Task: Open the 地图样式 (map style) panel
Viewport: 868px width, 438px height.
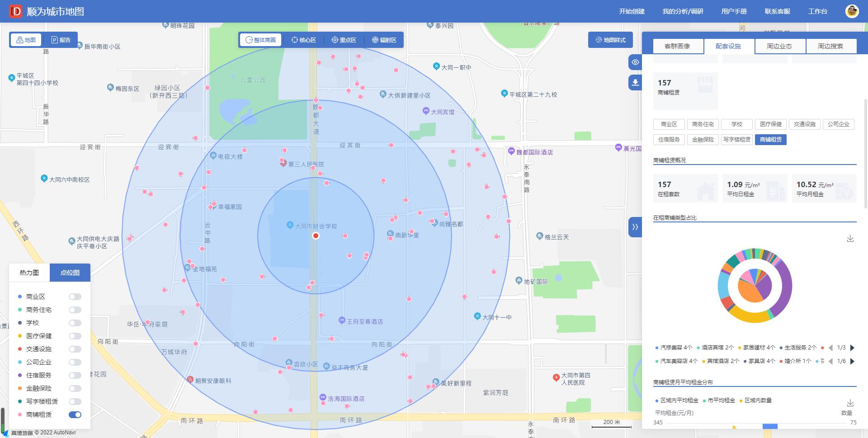Action: click(x=610, y=39)
